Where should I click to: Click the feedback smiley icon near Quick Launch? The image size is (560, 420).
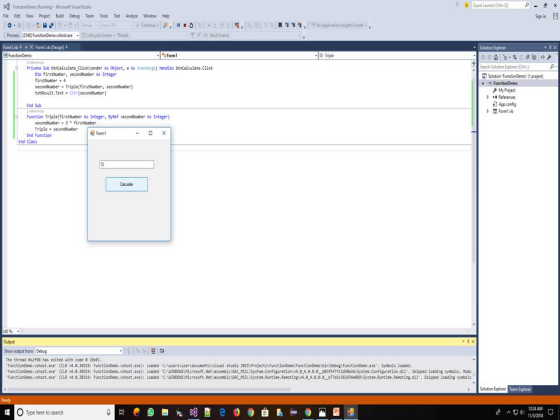466,5
